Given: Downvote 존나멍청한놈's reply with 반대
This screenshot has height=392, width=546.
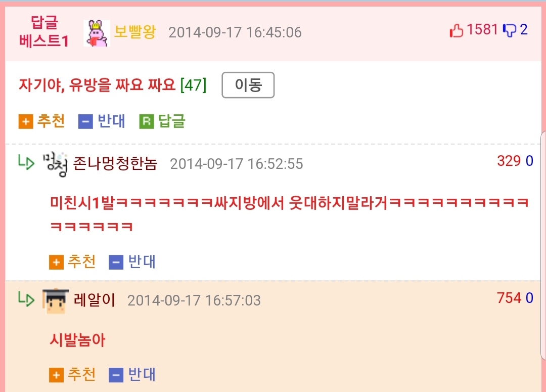Looking at the screenshot, I should tap(132, 262).
